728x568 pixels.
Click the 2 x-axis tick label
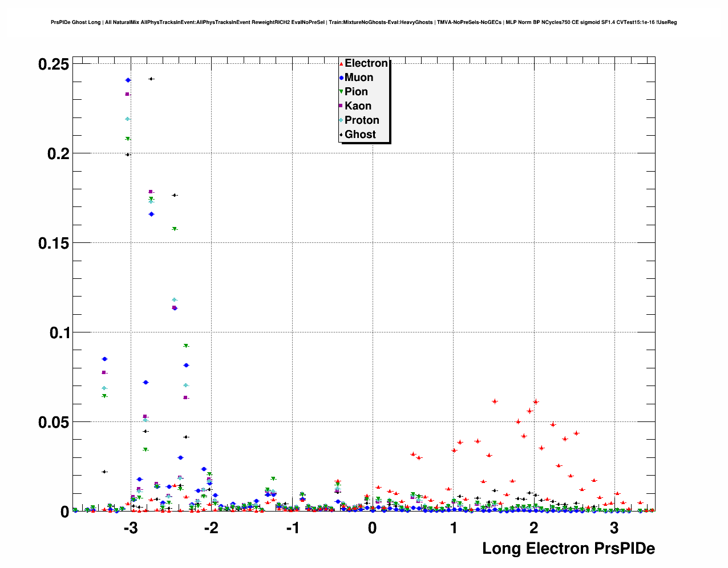tap(534, 528)
